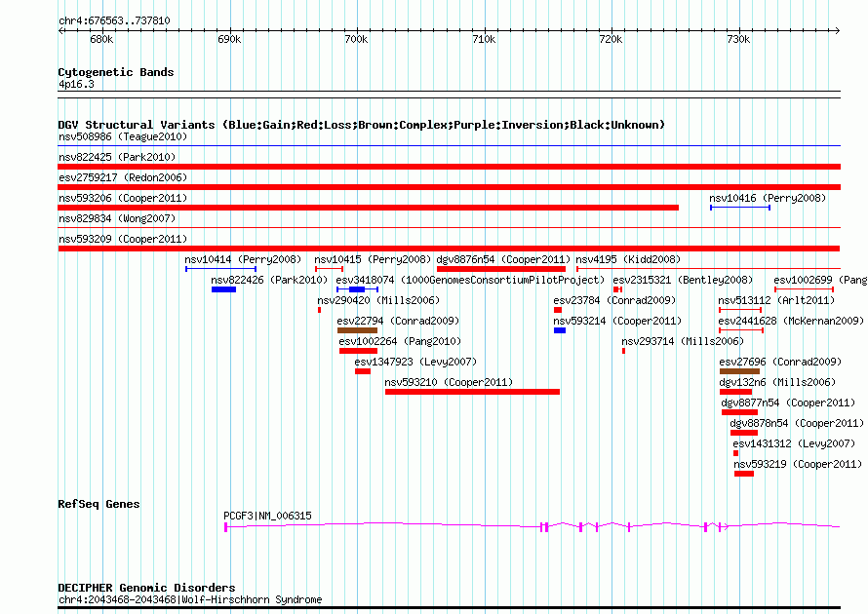Click the esv1431312 (Levy2007) label

[794, 443]
